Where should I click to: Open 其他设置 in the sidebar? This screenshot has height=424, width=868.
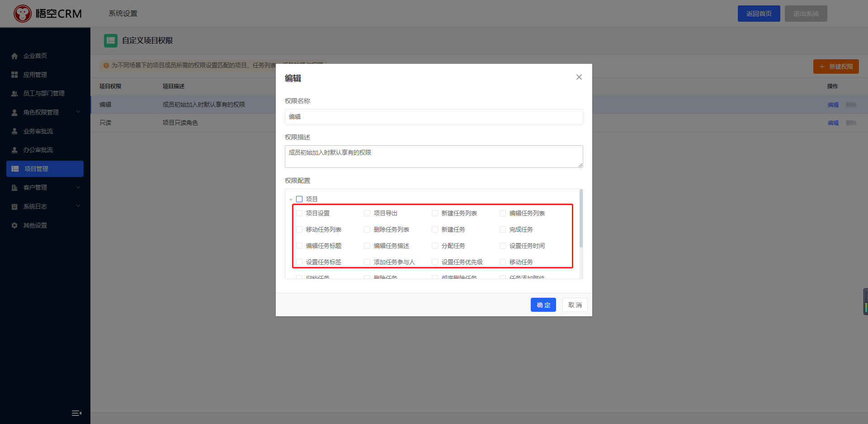(35, 225)
